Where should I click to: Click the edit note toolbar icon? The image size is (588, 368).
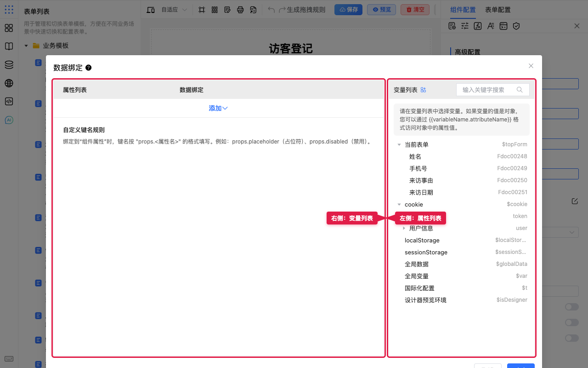(227, 10)
